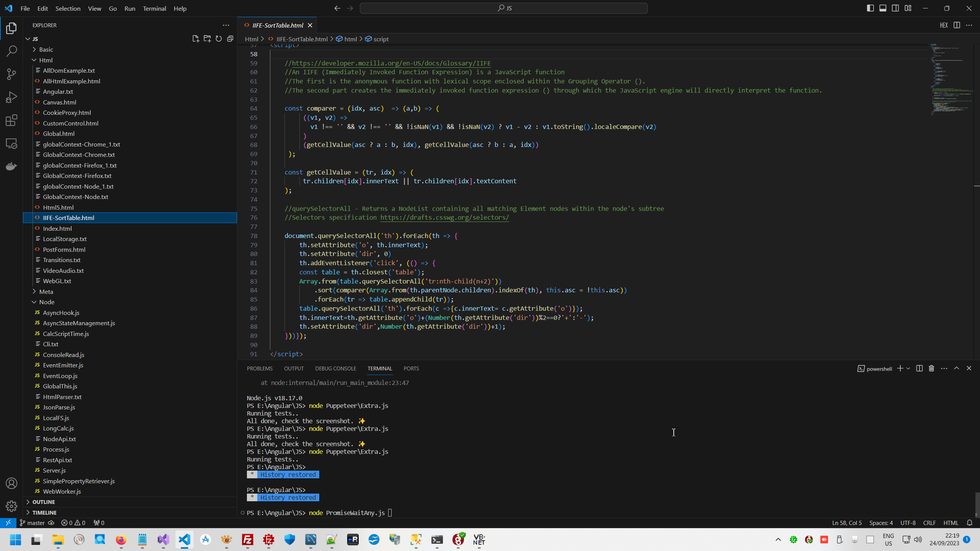Open new terminal launch profile dropdown
Viewport: 980px width, 551px height.
pyautogui.click(x=908, y=368)
